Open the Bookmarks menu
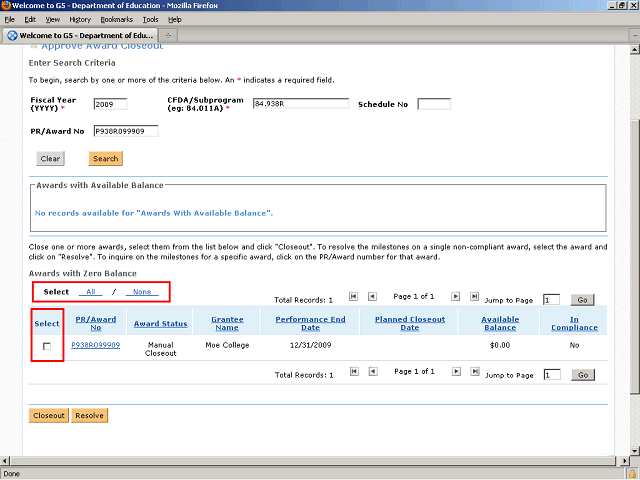The height and width of the screenshot is (480, 640). pos(117,20)
